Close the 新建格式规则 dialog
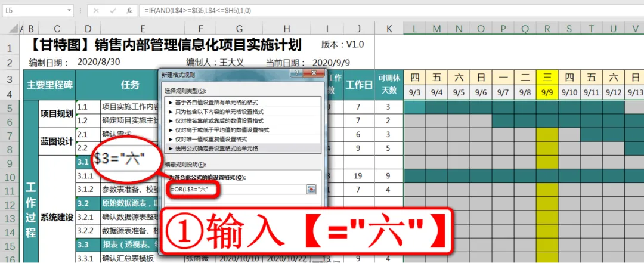The image size is (644, 263). [313, 73]
